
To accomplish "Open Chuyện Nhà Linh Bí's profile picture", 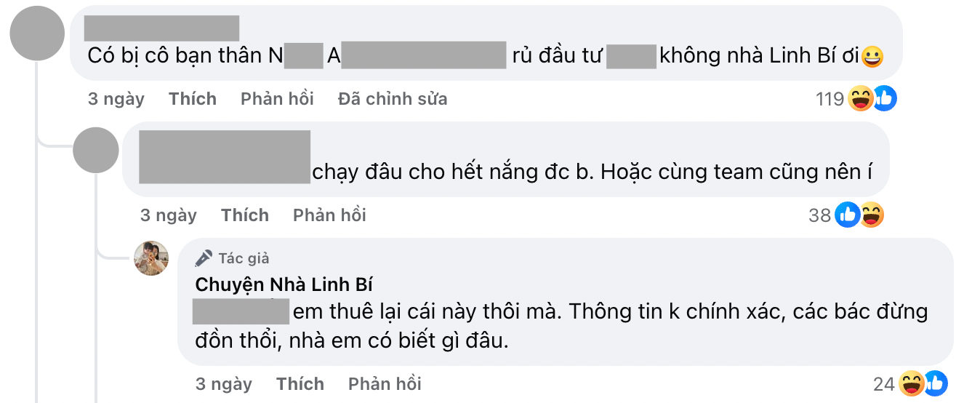I will [151, 258].
